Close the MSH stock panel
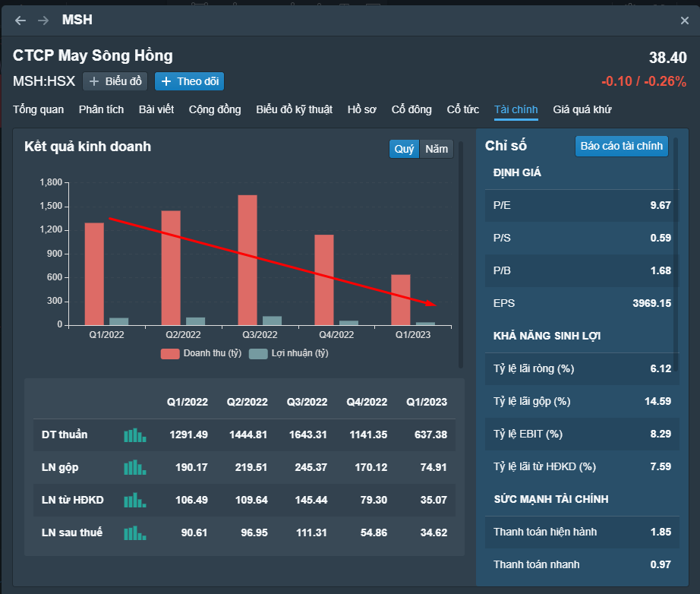The height and width of the screenshot is (594, 700). tap(685, 21)
